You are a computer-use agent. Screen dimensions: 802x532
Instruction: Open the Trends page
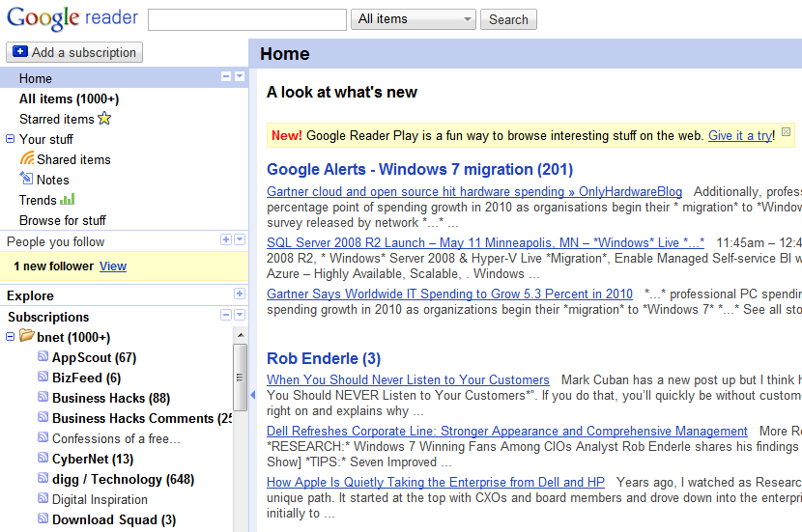(38, 200)
